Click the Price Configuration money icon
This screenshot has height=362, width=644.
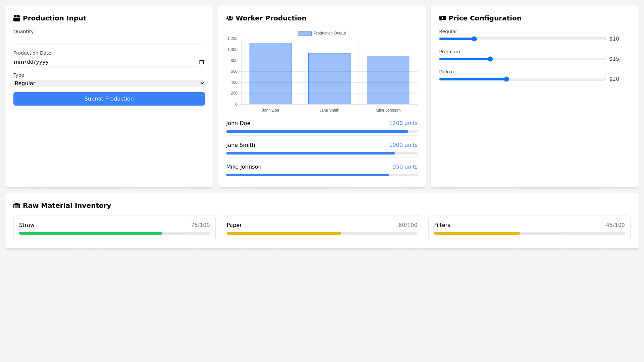[442, 18]
